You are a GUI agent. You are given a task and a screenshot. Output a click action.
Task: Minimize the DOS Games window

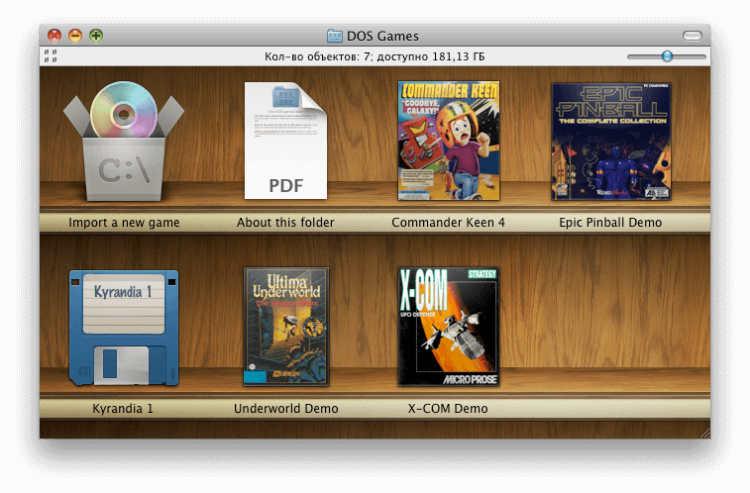coord(75,35)
